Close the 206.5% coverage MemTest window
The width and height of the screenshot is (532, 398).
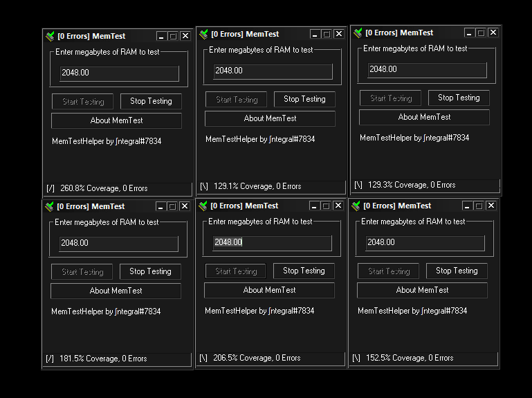click(338, 205)
